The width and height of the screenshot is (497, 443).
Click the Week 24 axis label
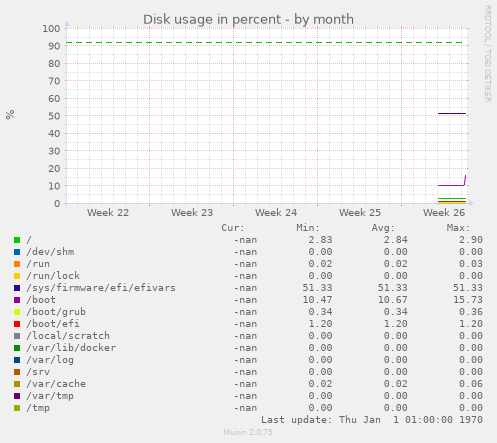[x=276, y=213]
